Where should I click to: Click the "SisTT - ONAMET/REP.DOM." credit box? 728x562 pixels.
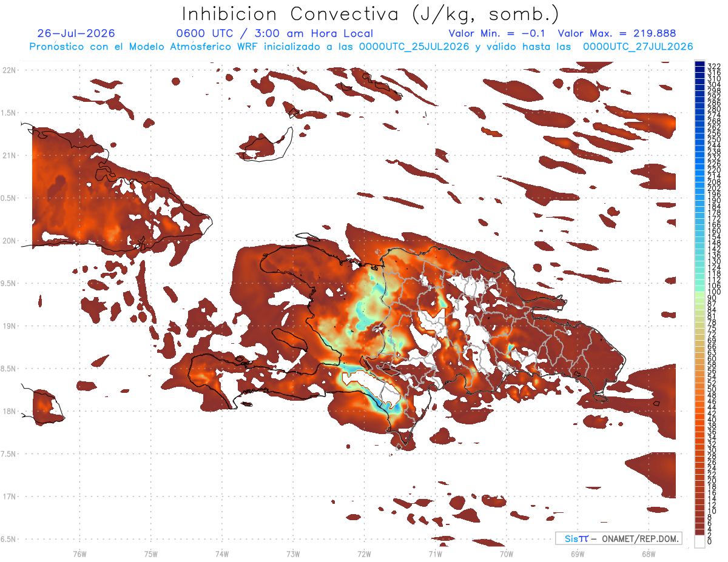pos(619,538)
